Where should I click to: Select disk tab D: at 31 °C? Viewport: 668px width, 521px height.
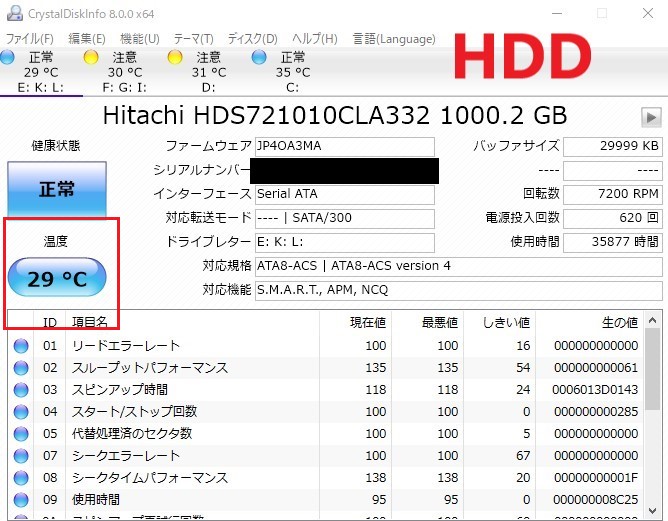click(x=209, y=72)
